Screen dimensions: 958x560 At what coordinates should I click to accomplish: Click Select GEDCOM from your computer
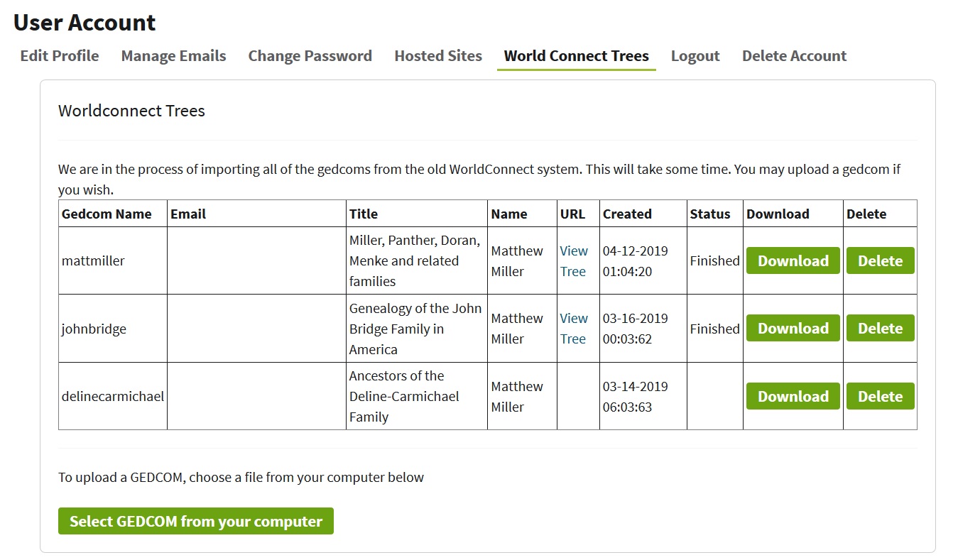(x=196, y=520)
